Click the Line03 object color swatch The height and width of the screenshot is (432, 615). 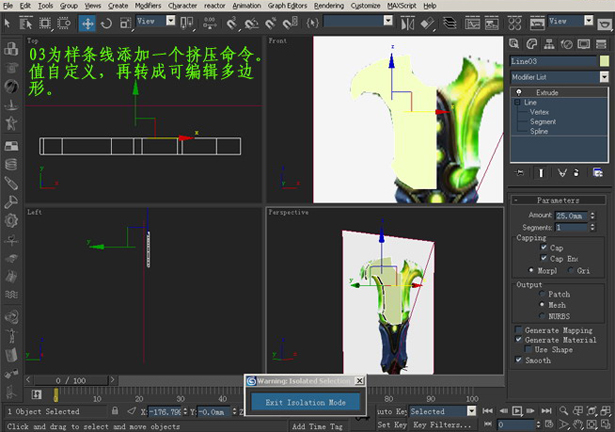(603, 61)
